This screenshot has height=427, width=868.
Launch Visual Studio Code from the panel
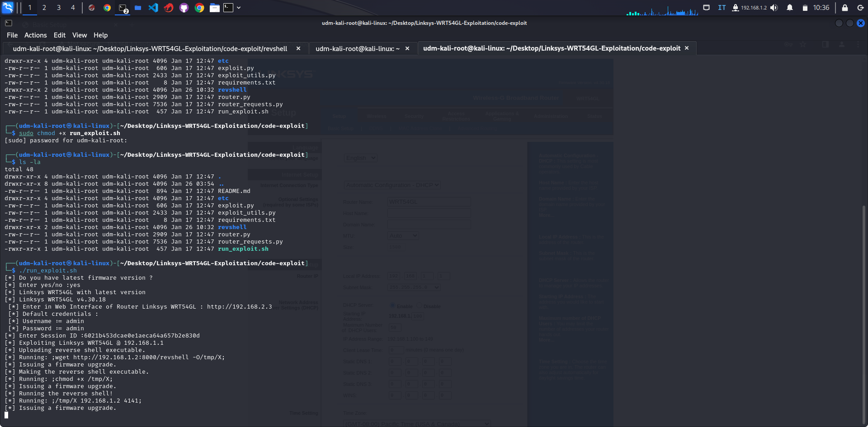[153, 8]
